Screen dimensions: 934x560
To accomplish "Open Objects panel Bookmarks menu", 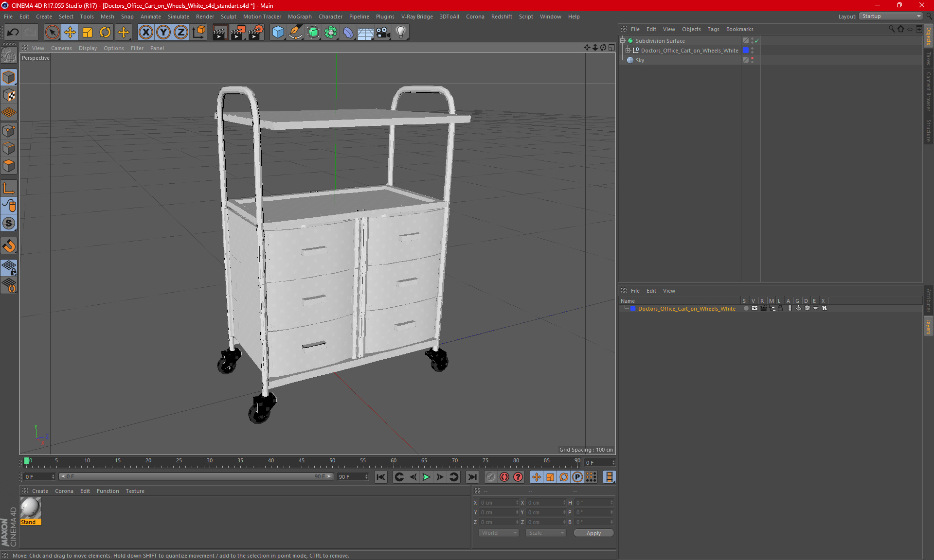I will point(739,29).
